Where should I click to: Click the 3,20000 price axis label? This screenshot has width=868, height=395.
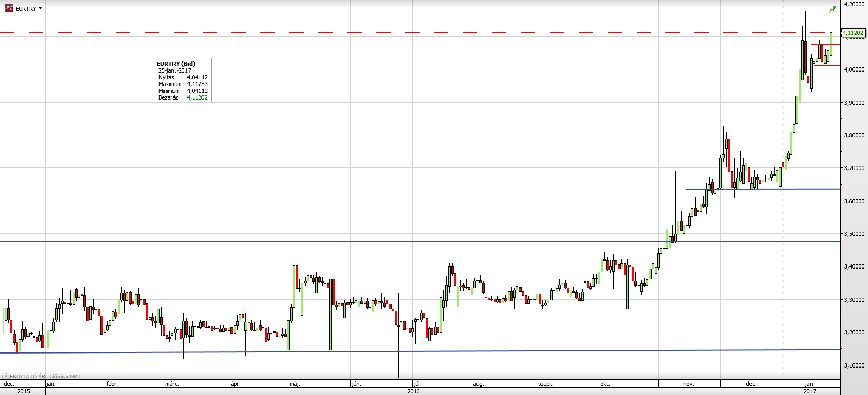[x=854, y=333]
